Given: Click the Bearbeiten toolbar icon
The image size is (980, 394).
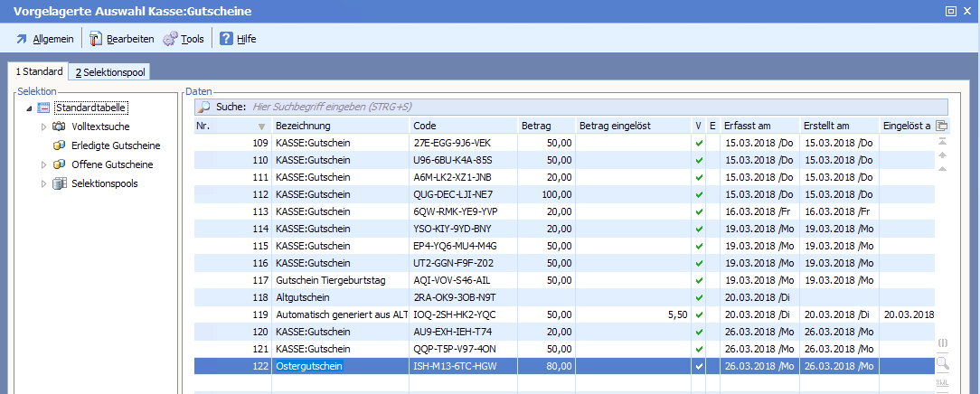Looking at the screenshot, I should [x=95, y=39].
